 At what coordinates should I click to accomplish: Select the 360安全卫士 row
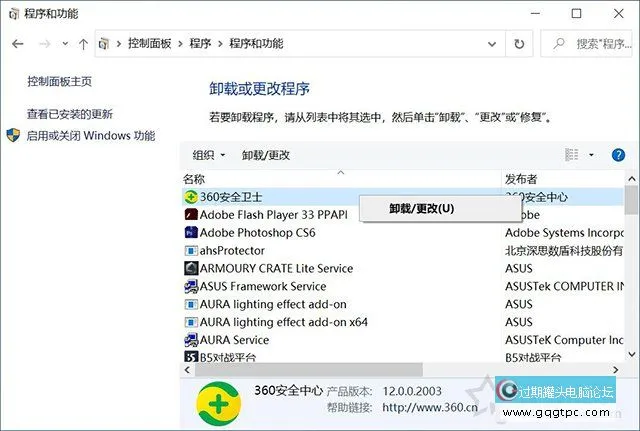pyautogui.click(x=402, y=197)
